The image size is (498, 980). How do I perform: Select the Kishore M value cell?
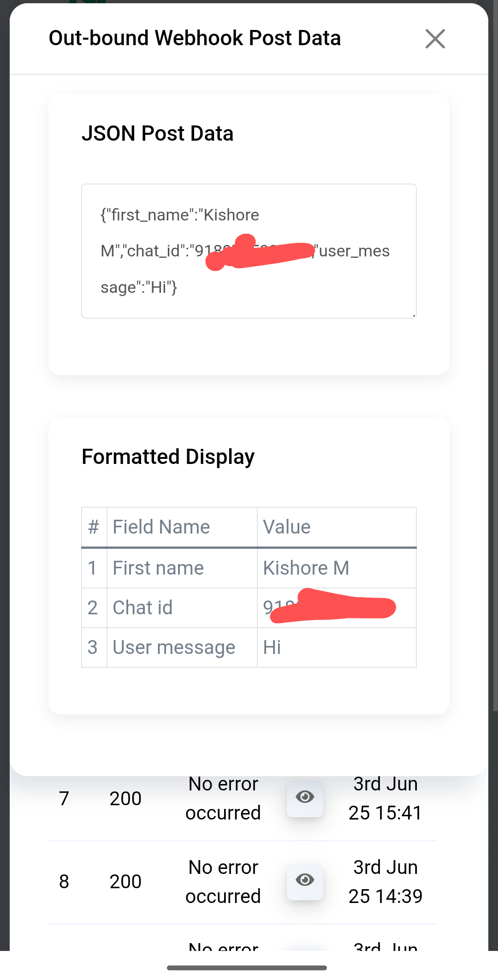tap(306, 568)
